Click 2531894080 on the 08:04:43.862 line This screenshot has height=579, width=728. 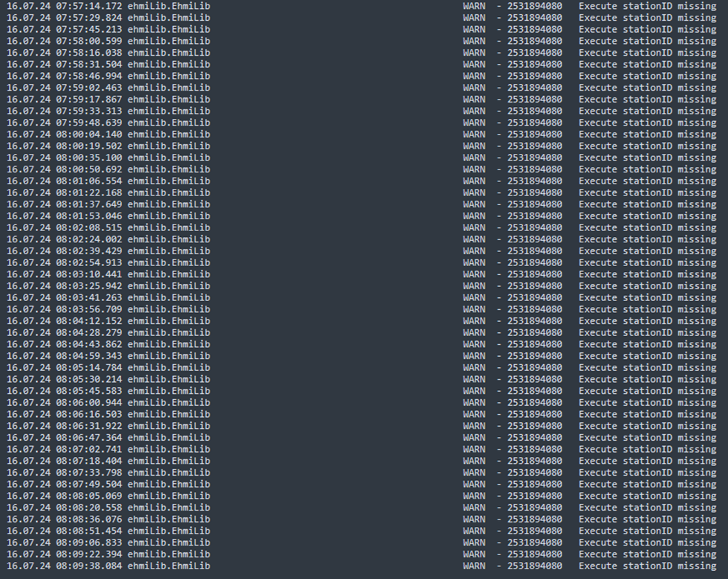point(534,344)
